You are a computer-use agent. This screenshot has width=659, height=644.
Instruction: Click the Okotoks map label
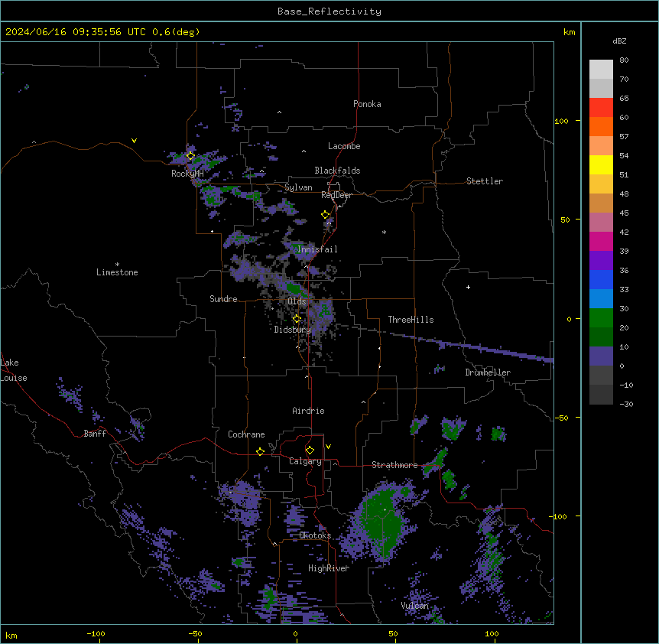(x=315, y=535)
